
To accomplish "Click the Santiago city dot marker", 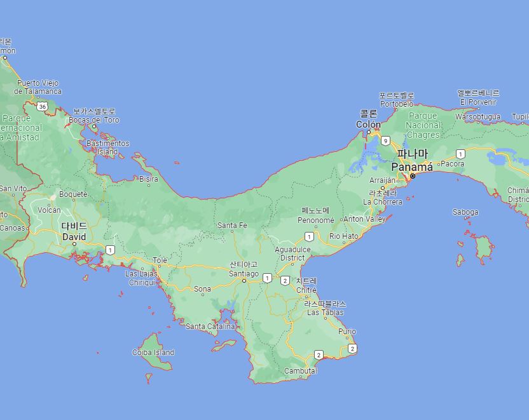I will (244, 280).
